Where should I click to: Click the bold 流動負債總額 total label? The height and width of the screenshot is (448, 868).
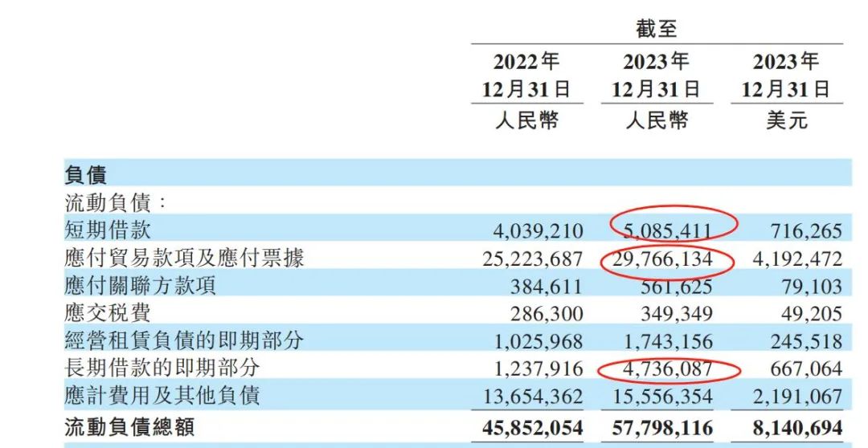pos(129,426)
